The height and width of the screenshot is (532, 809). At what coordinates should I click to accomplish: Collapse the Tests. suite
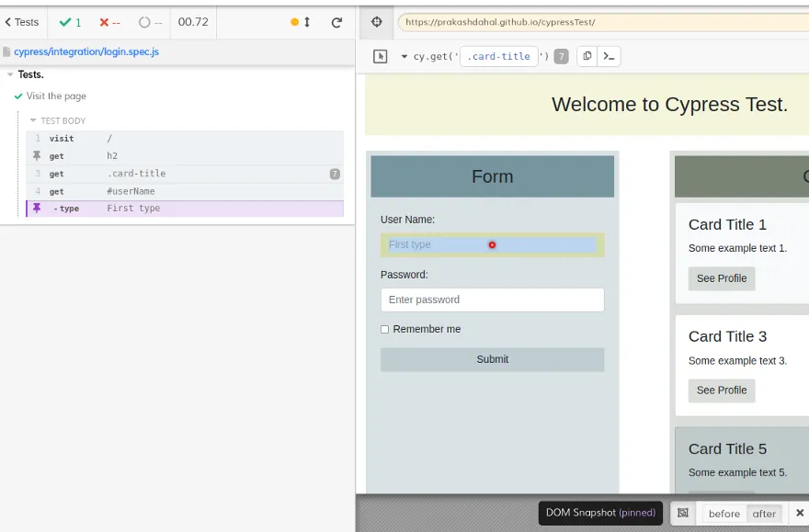[x=10, y=74]
